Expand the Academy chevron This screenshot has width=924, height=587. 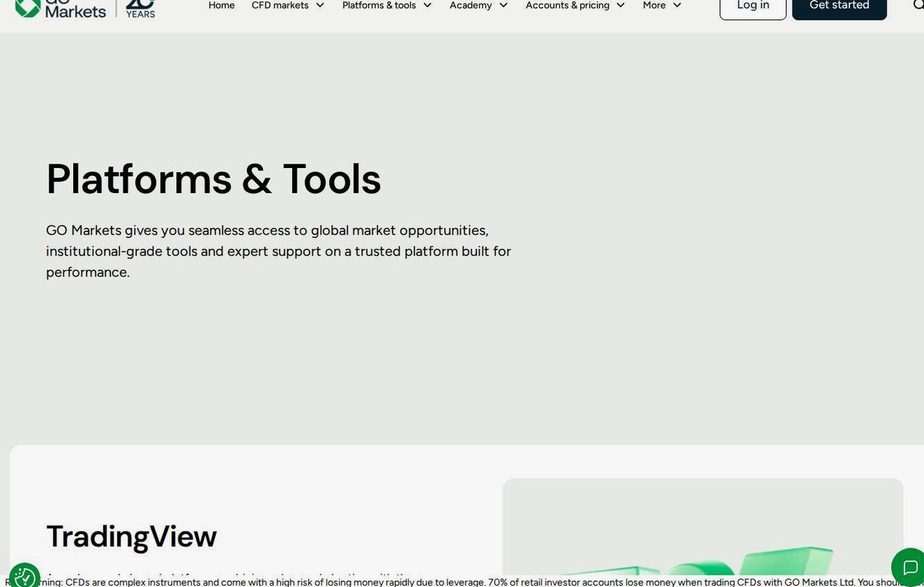pyautogui.click(x=503, y=5)
